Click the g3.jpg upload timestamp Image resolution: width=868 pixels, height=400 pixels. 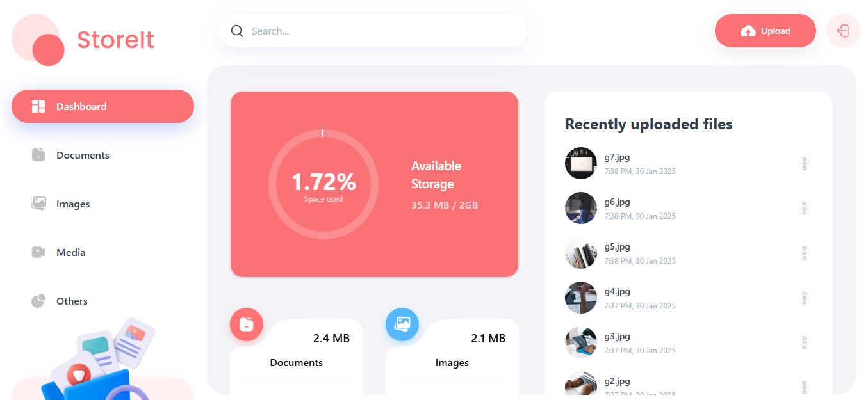[640, 351]
